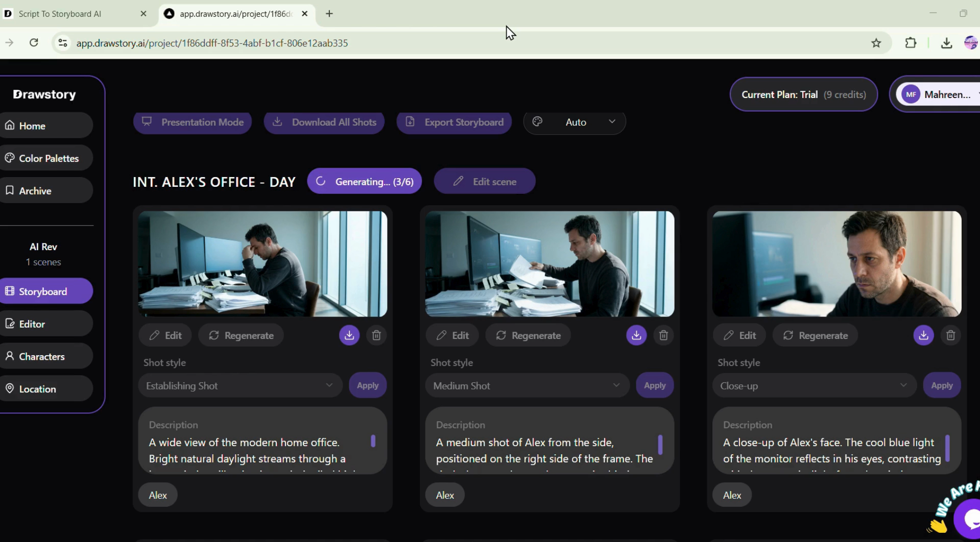The image size is (980, 542).
Task: Click Establishing Shot description scrollbar
Action: tap(373, 441)
